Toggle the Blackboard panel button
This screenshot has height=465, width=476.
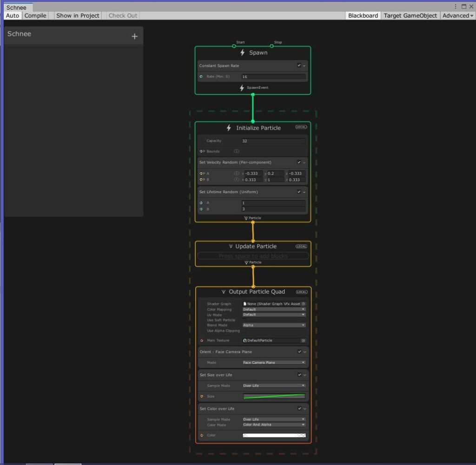coord(363,15)
